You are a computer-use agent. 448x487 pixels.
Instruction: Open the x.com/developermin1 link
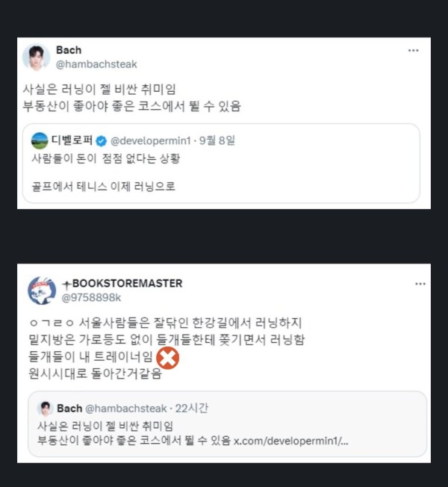tap(291, 441)
